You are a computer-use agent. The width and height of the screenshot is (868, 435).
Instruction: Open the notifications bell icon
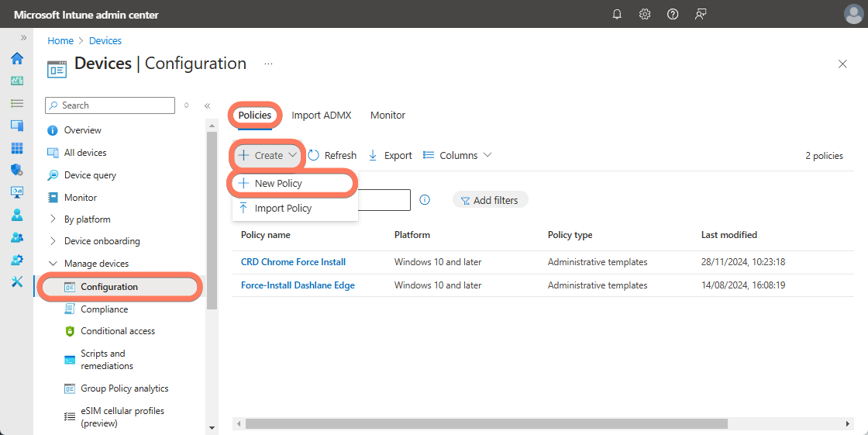click(617, 14)
